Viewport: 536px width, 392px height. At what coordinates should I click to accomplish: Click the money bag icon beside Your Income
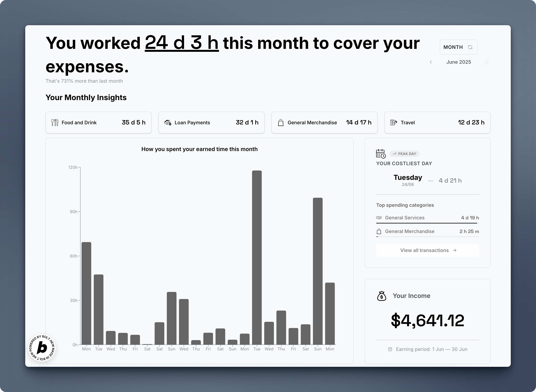click(382, 296)
